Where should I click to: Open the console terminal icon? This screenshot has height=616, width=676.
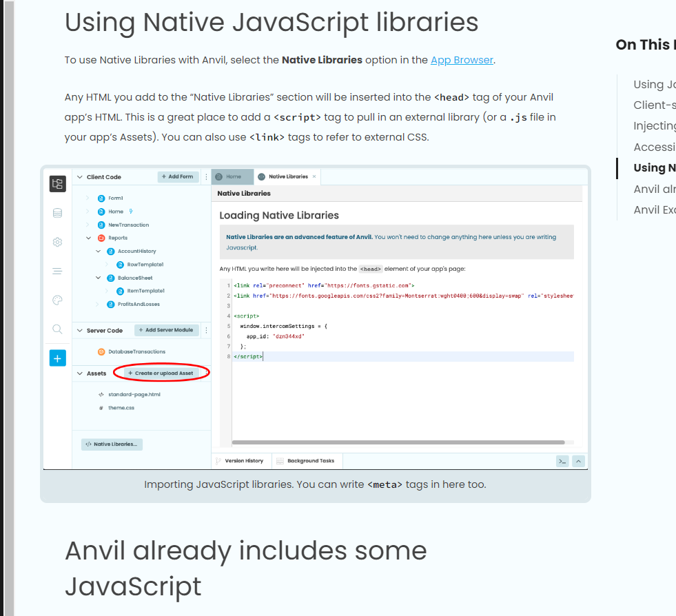[562, 461]
